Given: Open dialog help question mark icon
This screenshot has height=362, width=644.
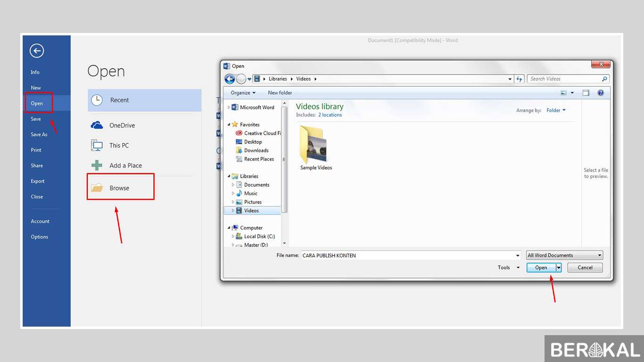Looking at the screenshot, I should [601, 93].
